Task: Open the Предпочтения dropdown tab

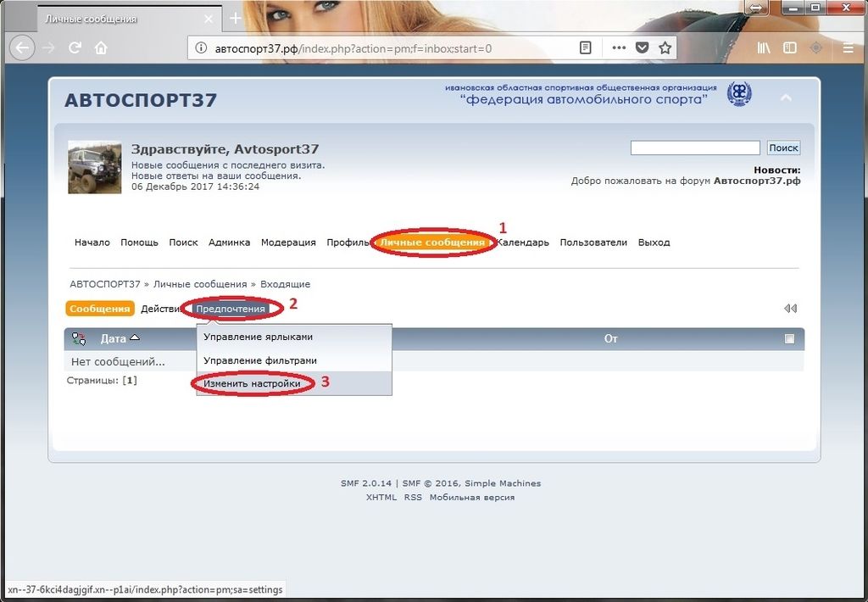Action: pos(231,309)
